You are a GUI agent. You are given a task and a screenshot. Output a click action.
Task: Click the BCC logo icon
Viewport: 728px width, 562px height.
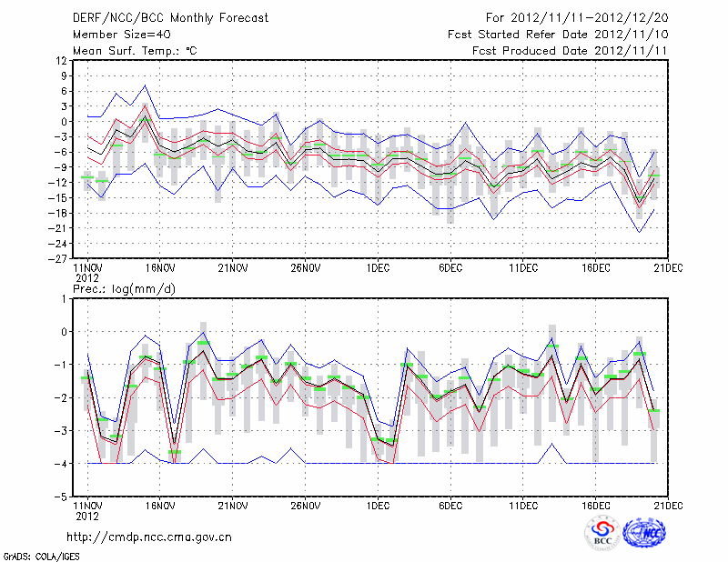pyautogui.click(x=602, y=533)
